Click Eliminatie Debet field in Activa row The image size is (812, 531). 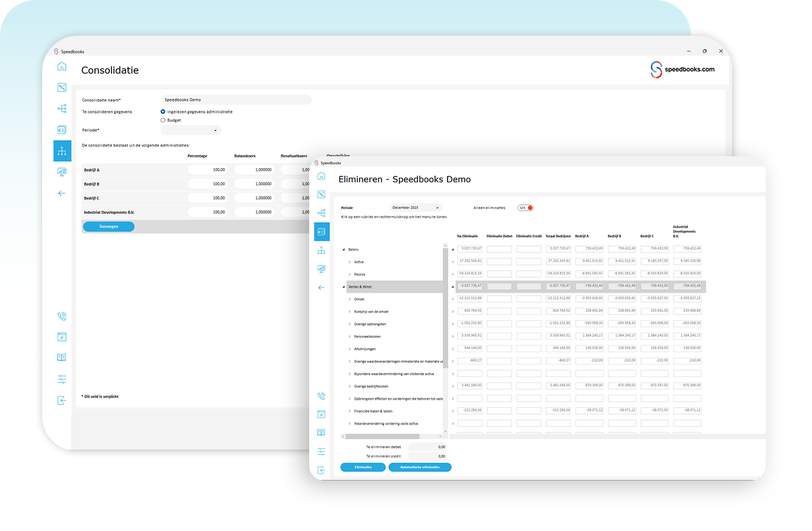[499, 261]
